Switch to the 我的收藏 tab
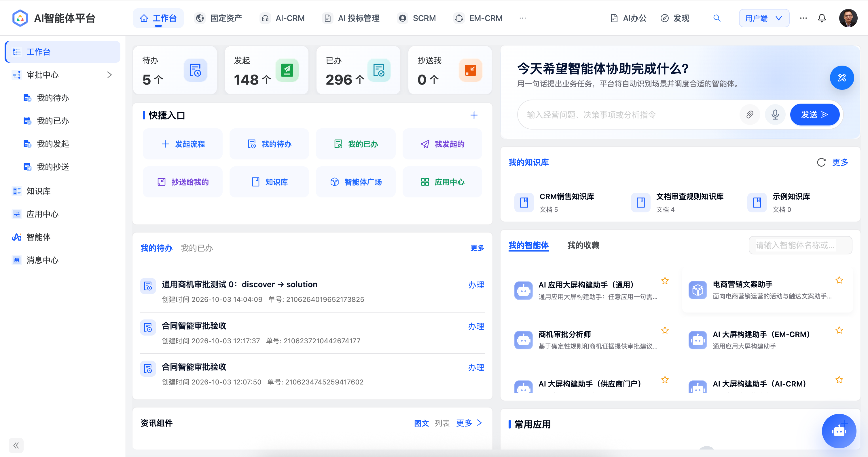Viewport: 868px width, 457px height. pyautogui.click(x=583, y=245)
